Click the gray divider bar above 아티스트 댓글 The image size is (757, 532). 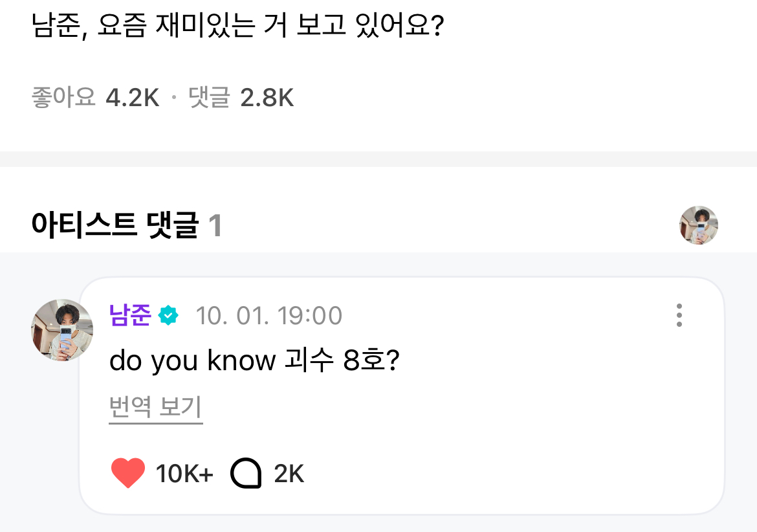[378, 159]
